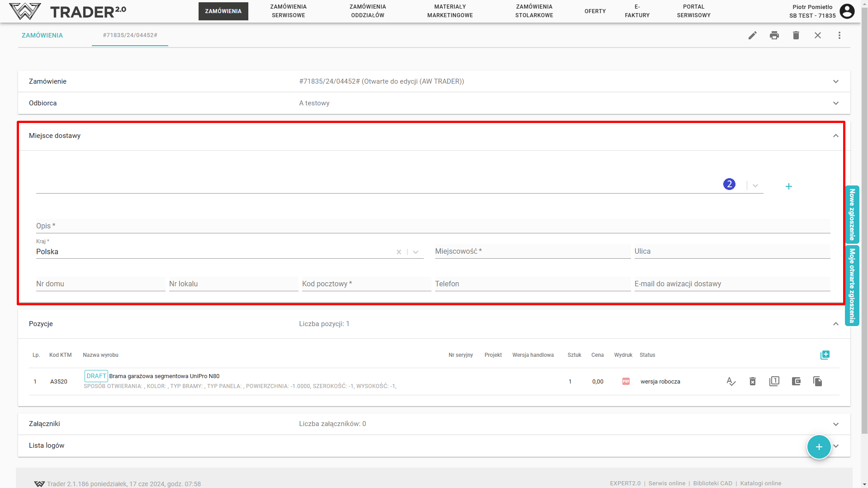The width and height of the screenshot is (868, 488).
Task: Open the Kraj country dropdown
Action: click(415, 252)
